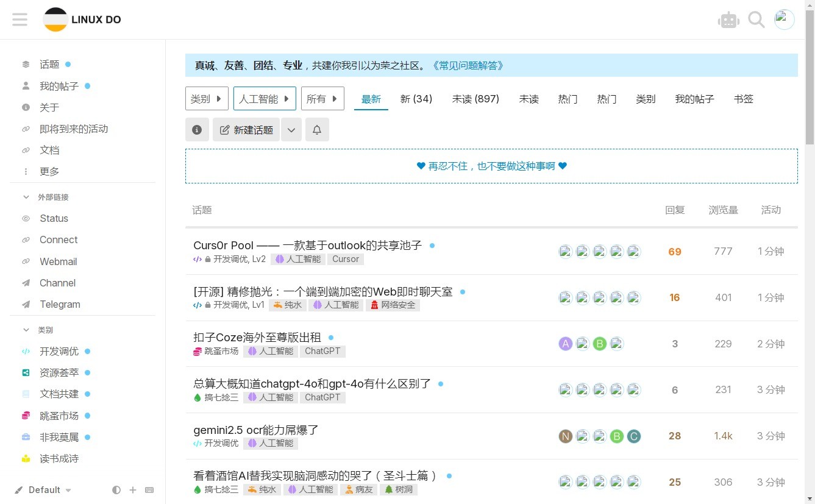The height and width of the screenshot is (504, 815).
Task: Click the keyboard shortcuts icon in sidebar footer
Action: coord(149,490)
